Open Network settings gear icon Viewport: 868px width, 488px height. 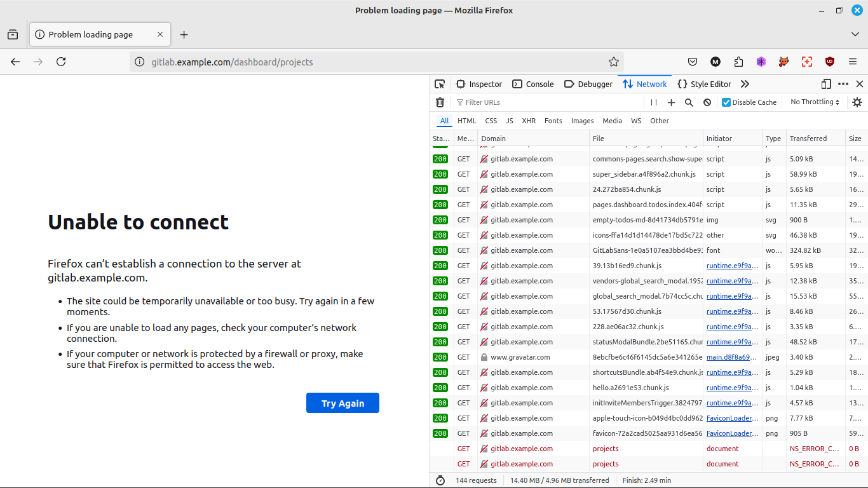click(857, 102)
